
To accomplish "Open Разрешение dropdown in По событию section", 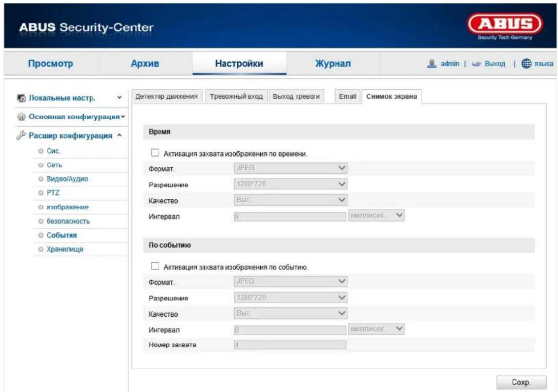I will (x=290, y=297).
